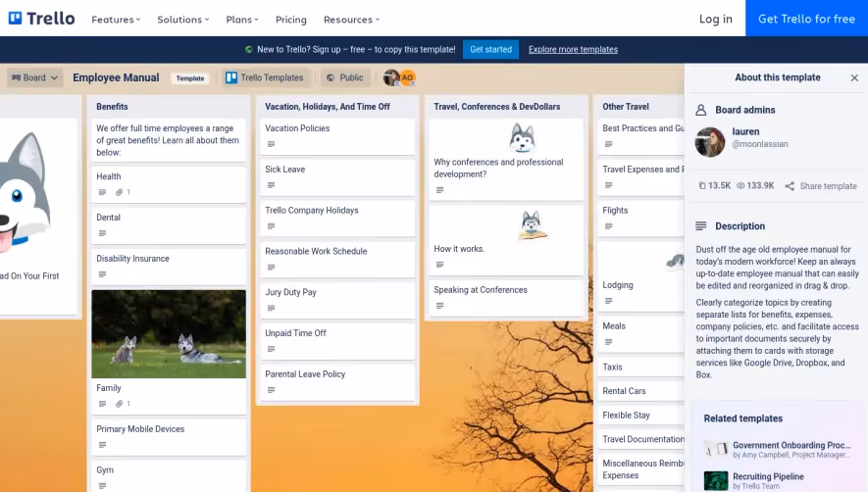Viewport: 868px width, 492px height.
Task: Click Travel, Conferences & DevDollars list title
Action: [x=496, y=106]
